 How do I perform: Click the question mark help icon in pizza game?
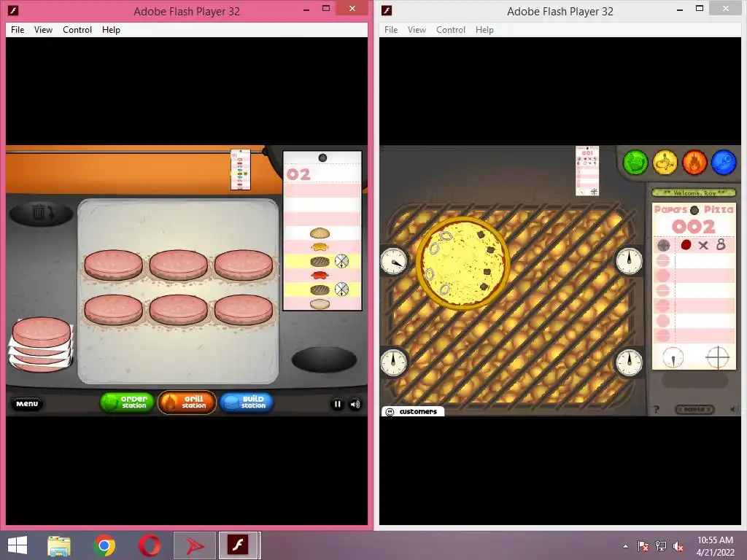tap(657, 410)
